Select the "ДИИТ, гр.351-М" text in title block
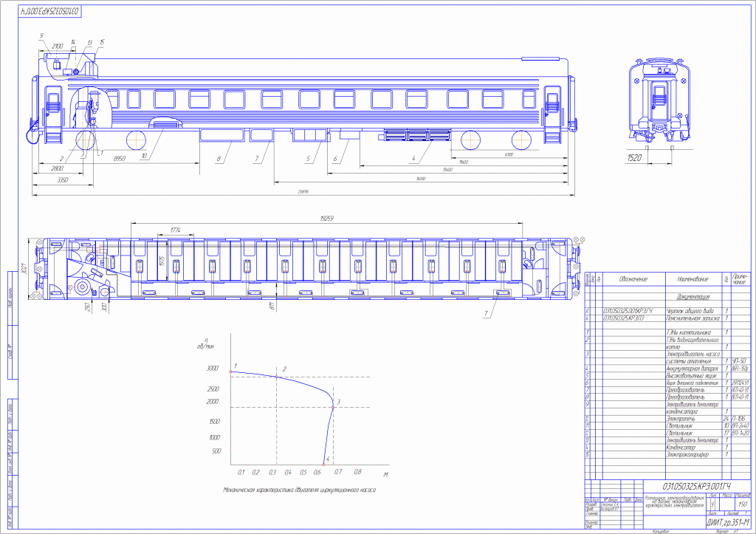Screen dimensions: 756x534 click(728, 522)
